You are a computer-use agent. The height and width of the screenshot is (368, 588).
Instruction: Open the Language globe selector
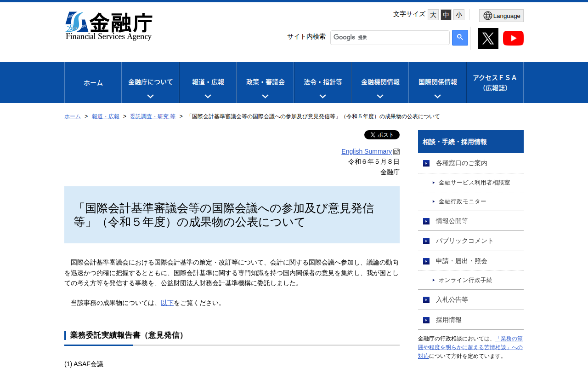click(x=501, y=15)
